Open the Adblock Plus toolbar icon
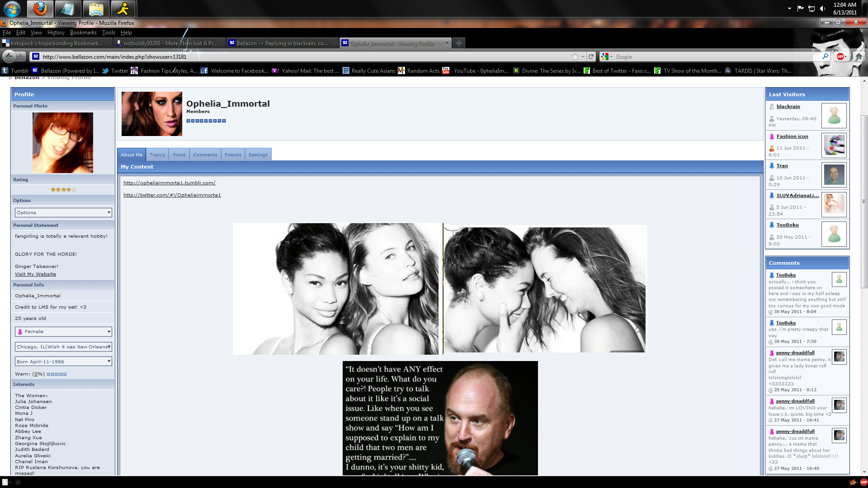Screen dimensions: 868x488 pos(841,56)
